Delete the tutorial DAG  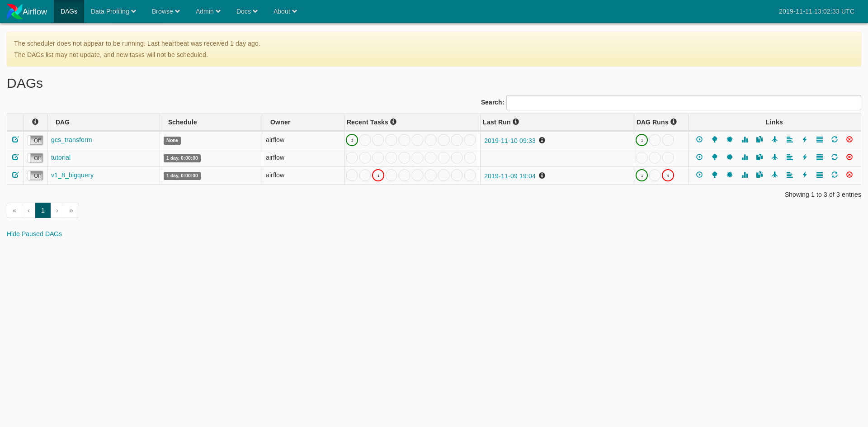[x=849, y=157]
